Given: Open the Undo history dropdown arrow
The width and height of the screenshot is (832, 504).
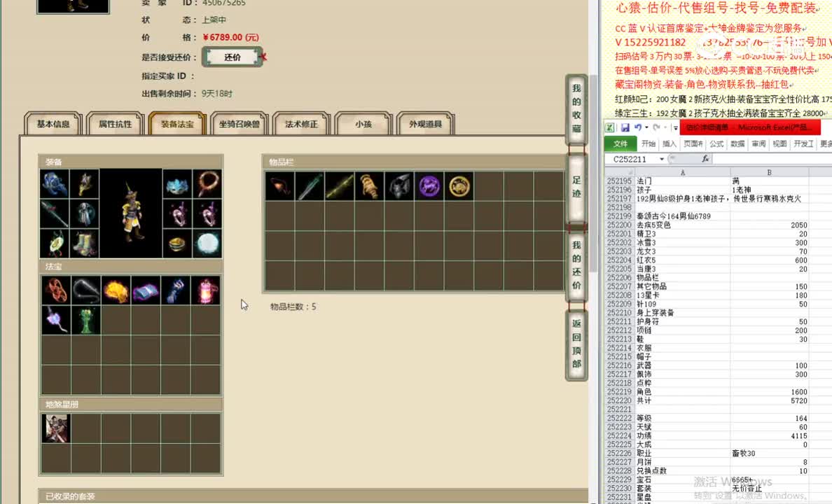Looking at the screenshot, I should tap(647, 127).
